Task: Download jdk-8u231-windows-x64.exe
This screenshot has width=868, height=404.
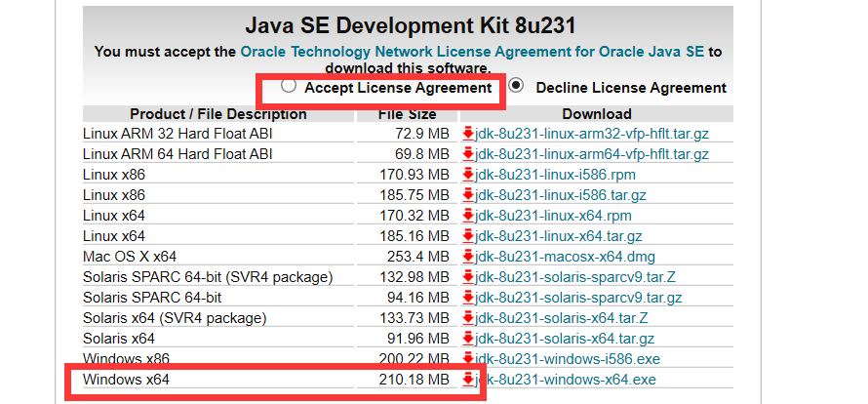Action: (566, 380)
